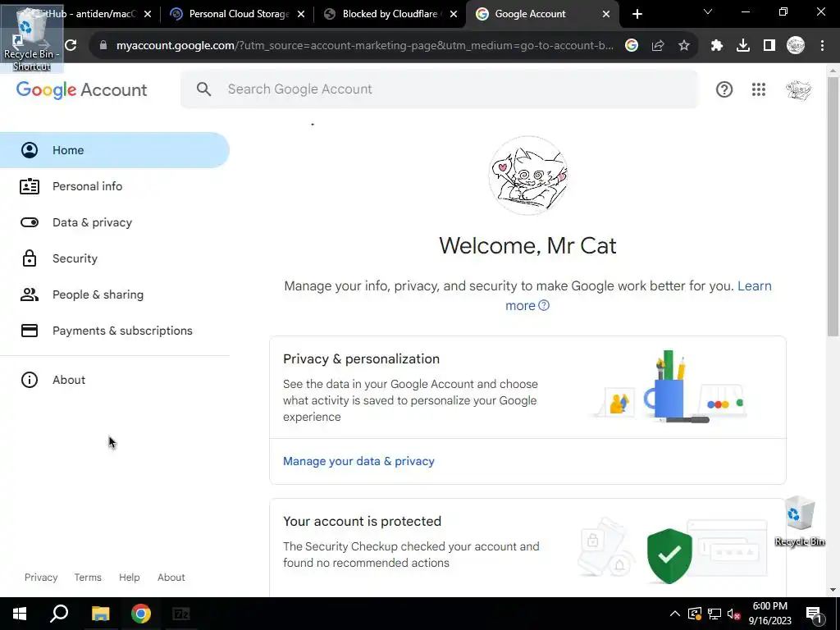840x630 pixels.
Task: Open 7-Zip from taskbar
Action: [181, 614]
